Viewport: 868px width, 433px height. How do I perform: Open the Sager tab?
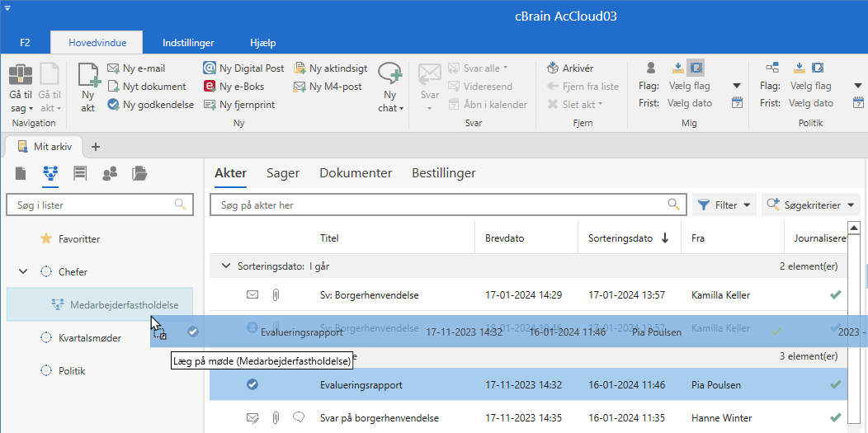pyautogui.click(x=282, y=173)
